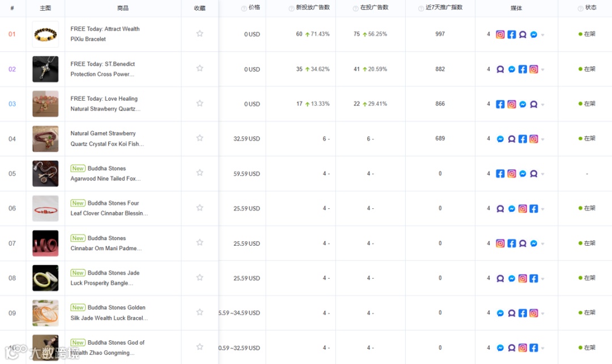Open Natural Garnet Strawberry Quartz Crystal product

pyautogui.click(x=107, y=138)
